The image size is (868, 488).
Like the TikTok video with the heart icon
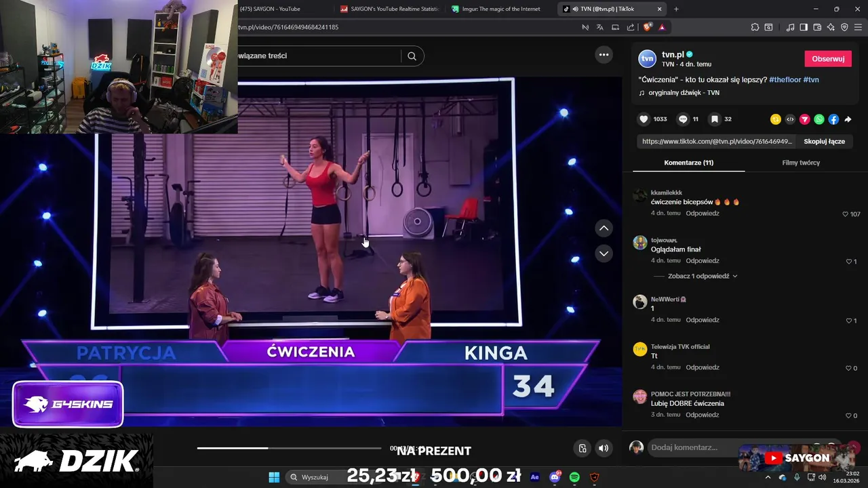pyautogui.click(x=644, y=119)
